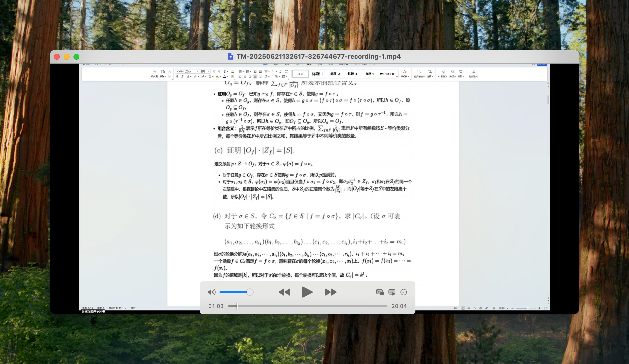Click the playback timeline scrubber
Screen dimensions: 629x364
[237, 306]
